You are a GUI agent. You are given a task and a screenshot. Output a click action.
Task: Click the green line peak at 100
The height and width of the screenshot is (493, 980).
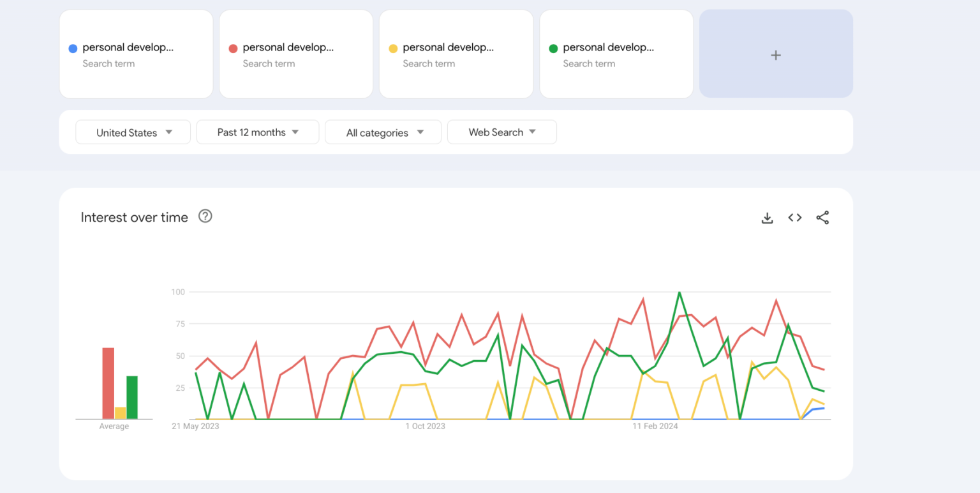click(x=679, y=292)
